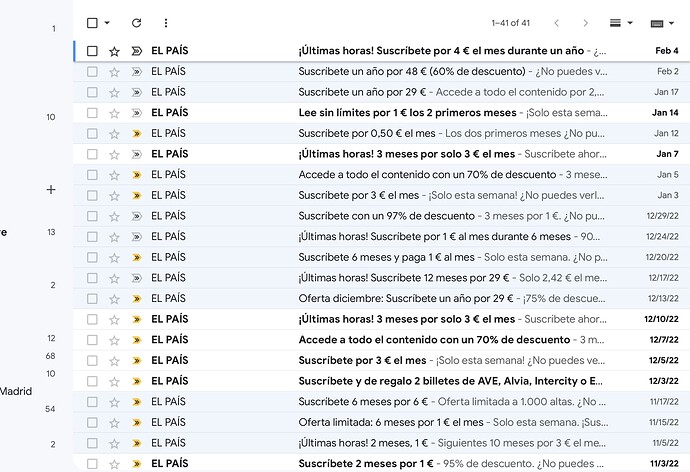Click the 12/7/22 date cell
This screenshot has width=690, height=472.
point(664,340)
